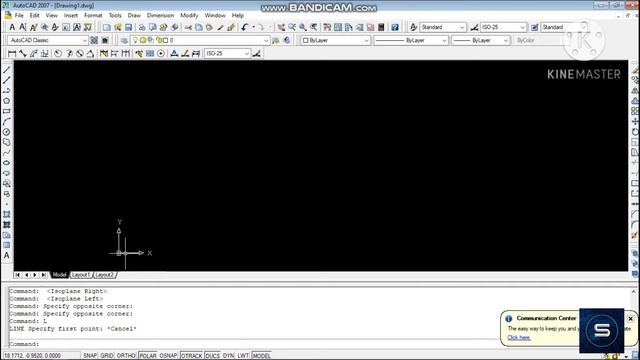640x360 pixels.
Task: Select the Ellipse draw tool
Action: point(7,163)
